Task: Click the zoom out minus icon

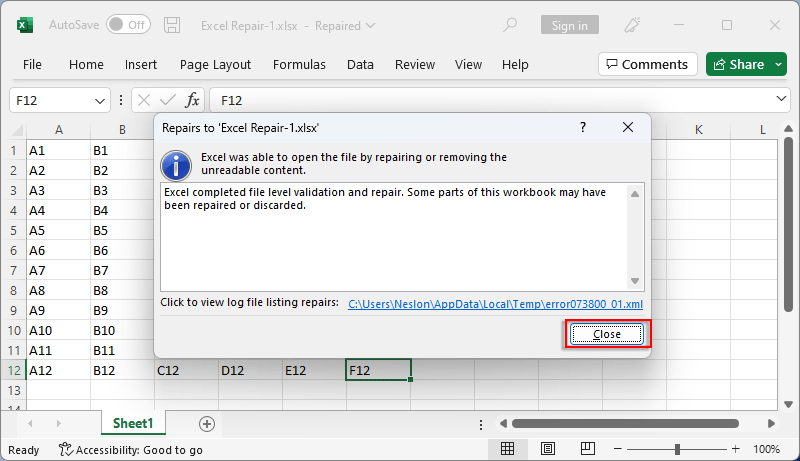Action: pyautogui.click(x=618, y=449)
